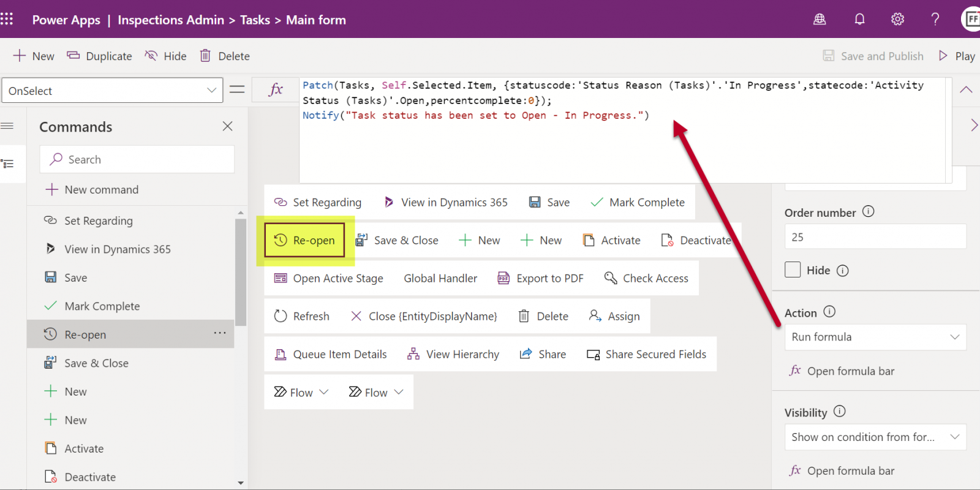Close the Commands panel
Image resolution: width=980 pixels, height=490 pixels.
point(227,126)
